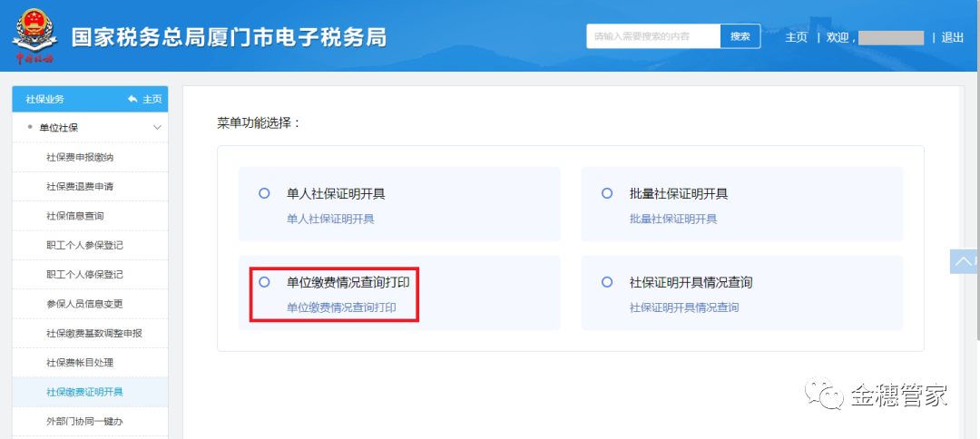Screen dimensions: 980x439
Task: Click the 社保证明开具情况查询 blue sublink
Action: 684,307
